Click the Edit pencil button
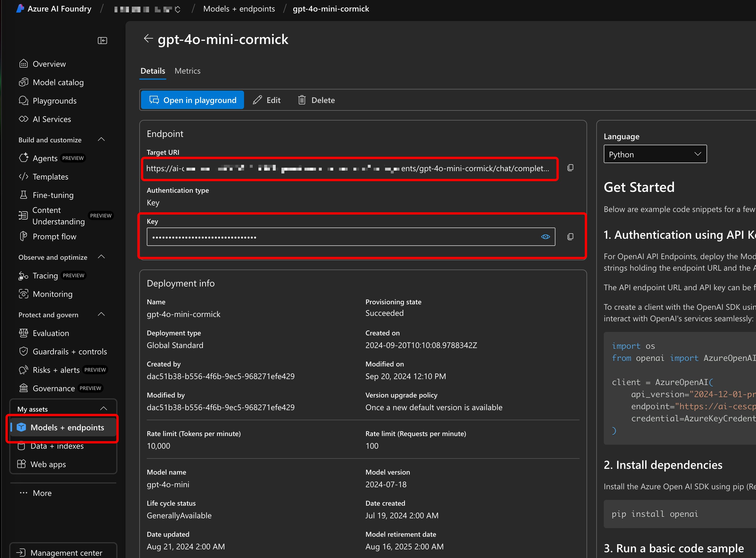Viewport: 756px width, 558px height. [267, 100]
